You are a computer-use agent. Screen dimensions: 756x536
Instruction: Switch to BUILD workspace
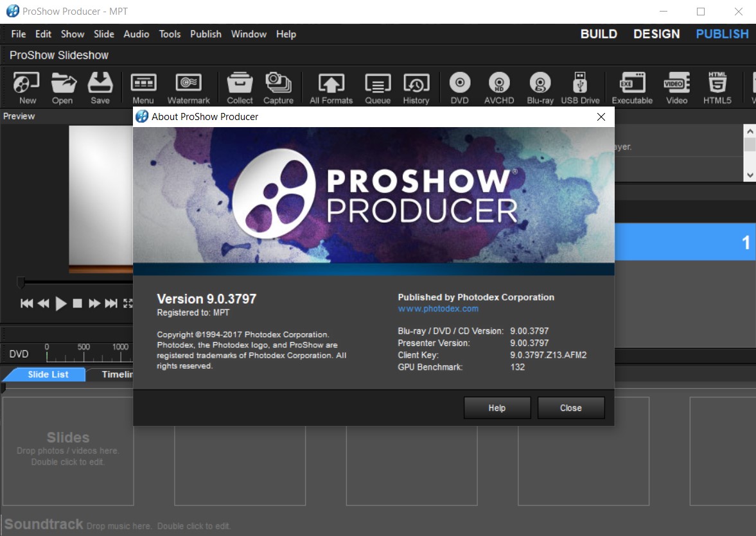tap(599, 34)
